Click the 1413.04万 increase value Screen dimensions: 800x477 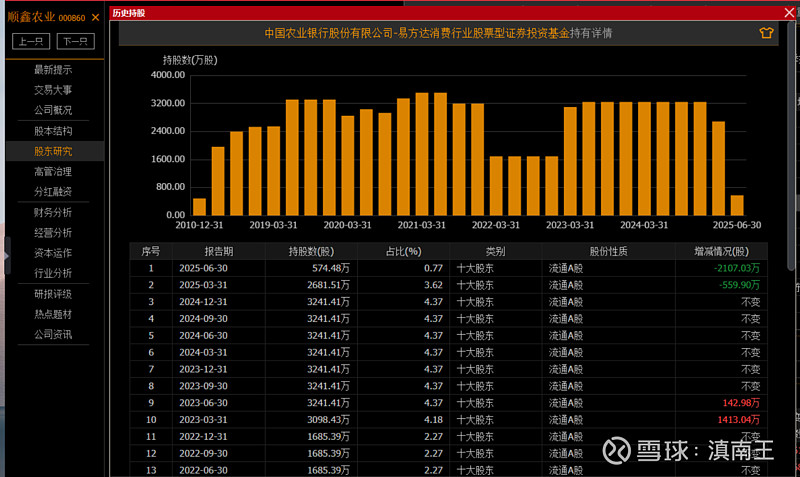tap(739, 420)
